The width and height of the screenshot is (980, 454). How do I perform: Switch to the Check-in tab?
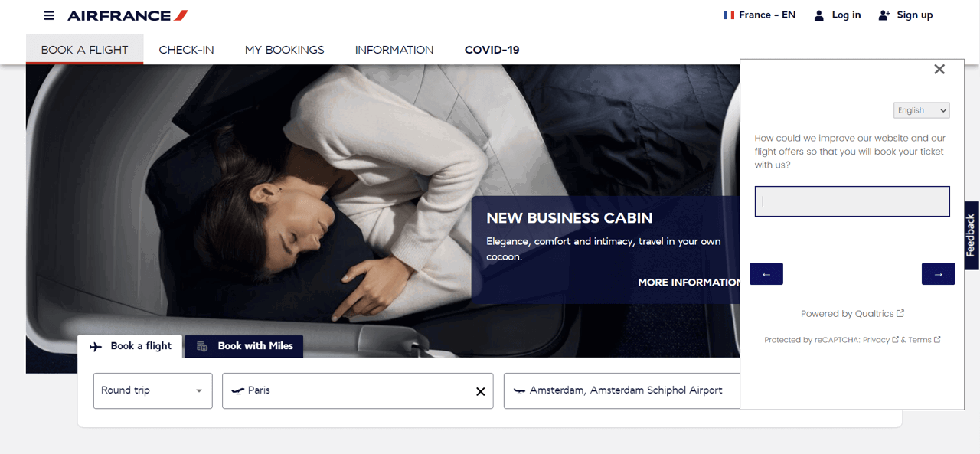186,50
